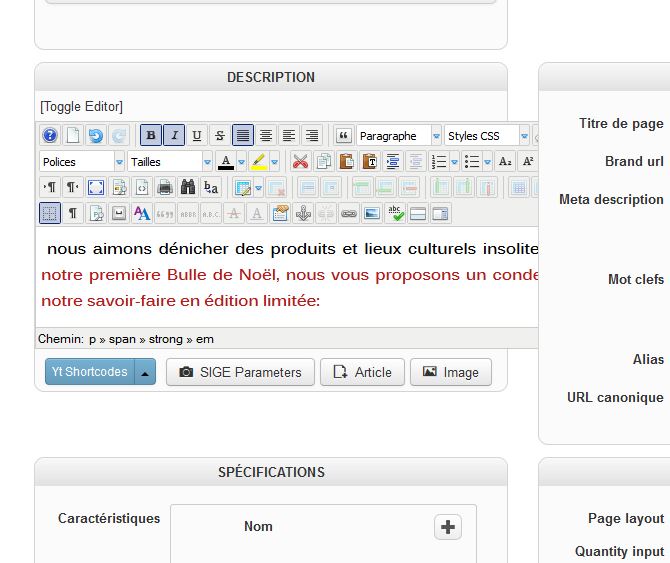Expand the insert table arrow
The height and width of the screenshot is (563, 670).
coord(259,188)
